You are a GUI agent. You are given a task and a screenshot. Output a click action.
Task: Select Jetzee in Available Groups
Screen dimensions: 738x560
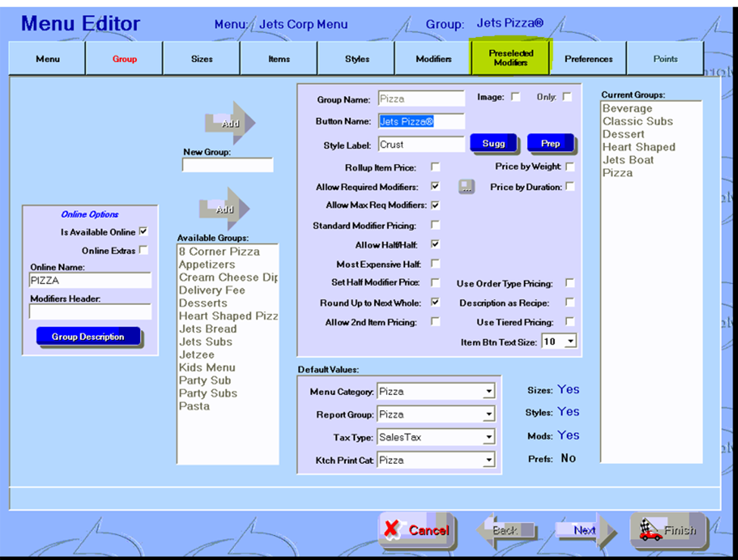point(196,354)
